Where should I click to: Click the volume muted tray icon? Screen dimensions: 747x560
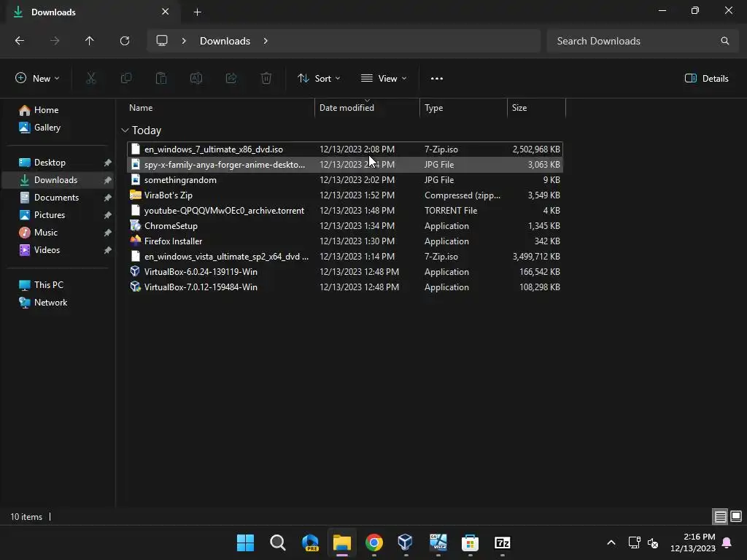653,542
